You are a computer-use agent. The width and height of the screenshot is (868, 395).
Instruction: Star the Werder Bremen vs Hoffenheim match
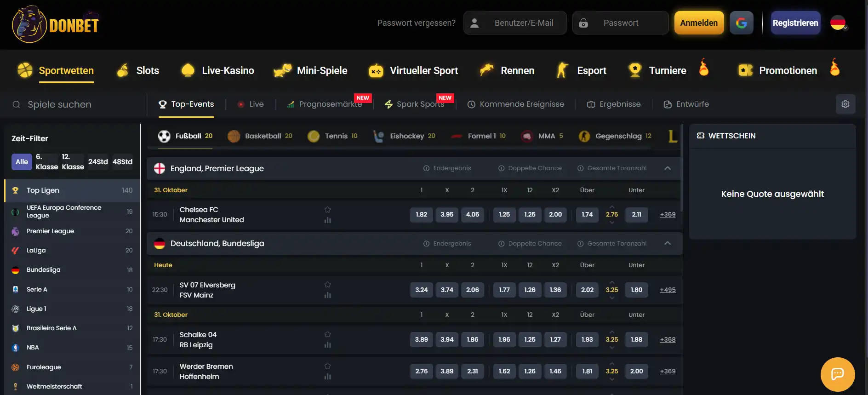point(327,366)
